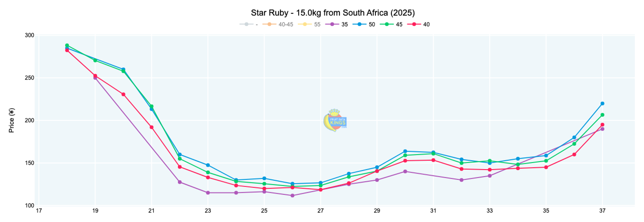Click the x-axis tick label 27
Screen dimensions: 644x222
[320, 211]
